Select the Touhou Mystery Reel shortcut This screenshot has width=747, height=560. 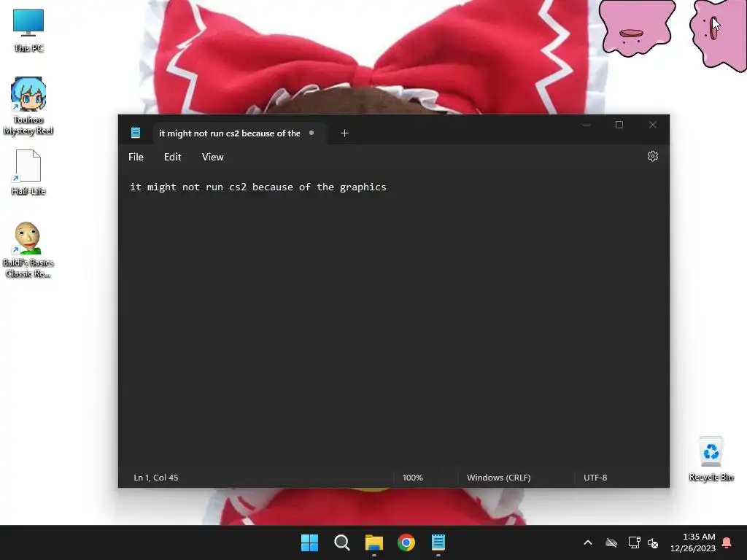(x=28, y=106)
